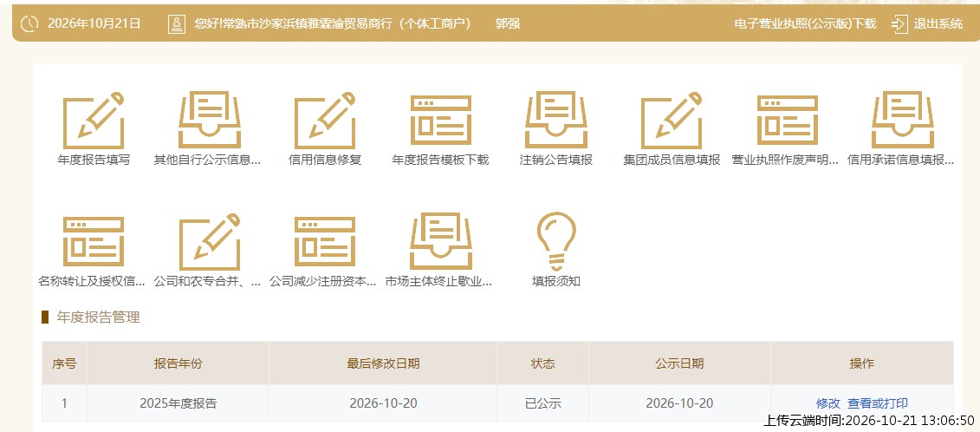Click the 操作 column header
980x432 pixels.
tap(862, 363)
